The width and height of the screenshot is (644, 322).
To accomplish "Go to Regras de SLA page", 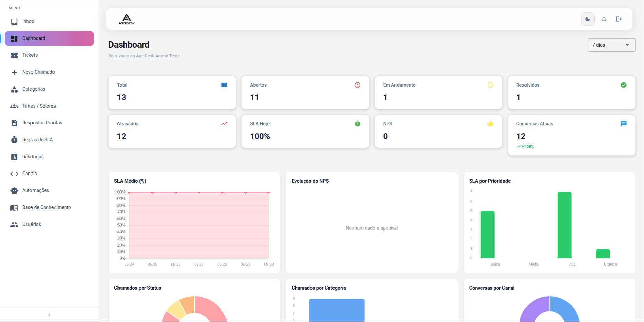I will (49, 140).
